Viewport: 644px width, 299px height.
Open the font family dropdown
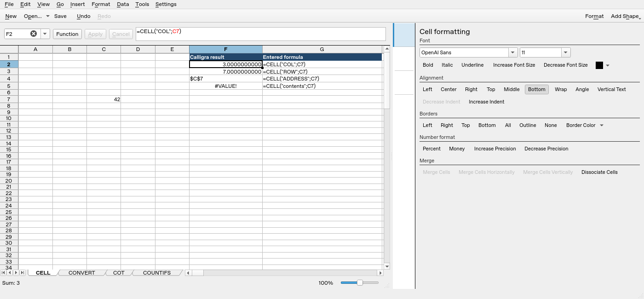(513, 52)
